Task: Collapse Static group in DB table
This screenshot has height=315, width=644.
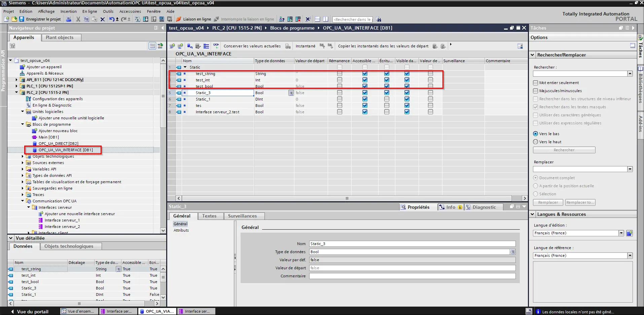Action: 185,67
